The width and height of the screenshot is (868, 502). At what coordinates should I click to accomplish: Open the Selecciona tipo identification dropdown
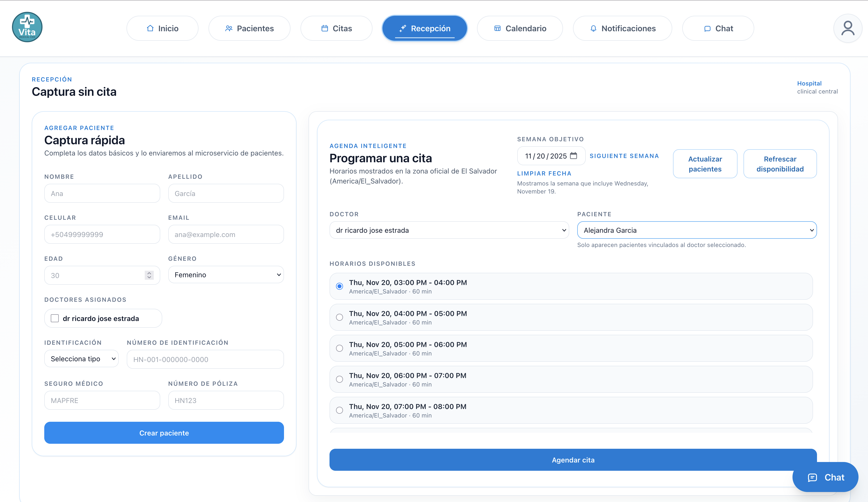[81, 359]
